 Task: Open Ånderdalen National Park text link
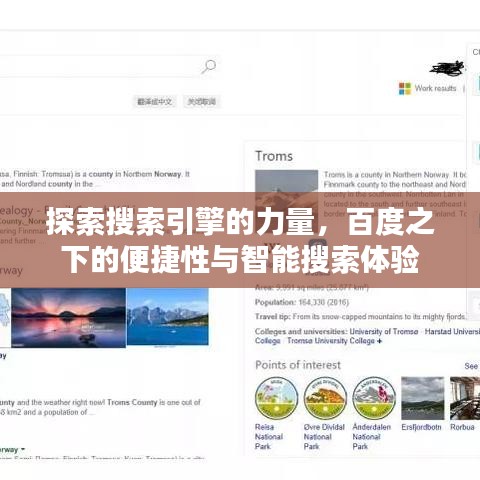click(x=372, y=437)
